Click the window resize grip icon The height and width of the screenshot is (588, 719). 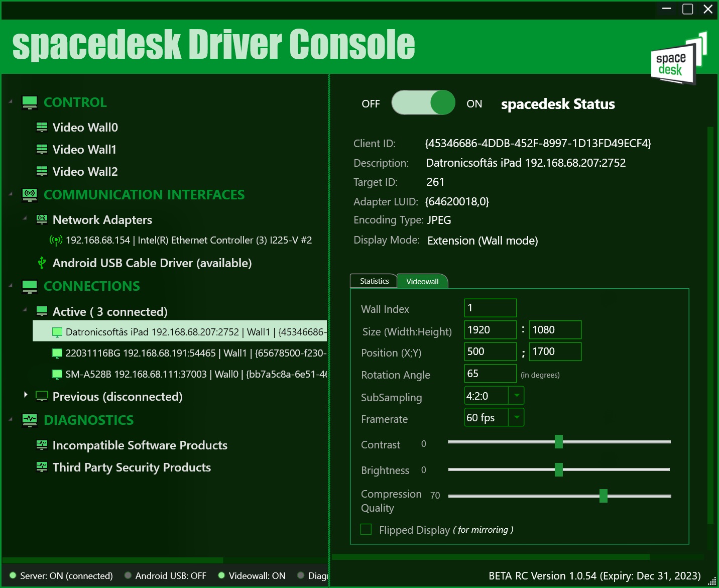[712, 581]
